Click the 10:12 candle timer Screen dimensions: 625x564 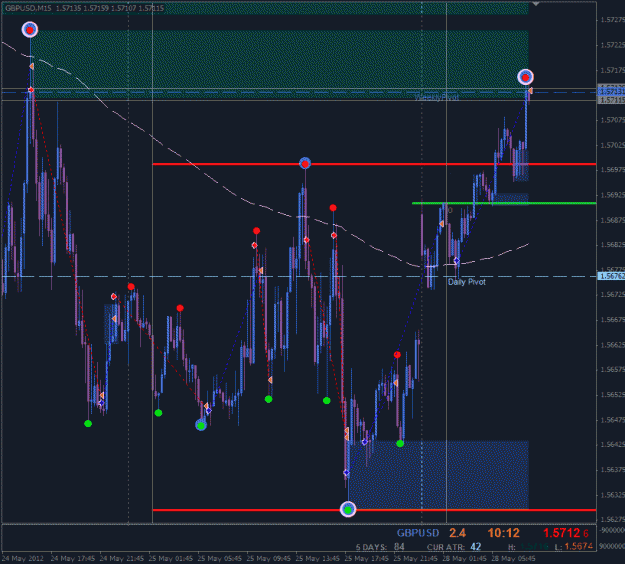(503, 533)
